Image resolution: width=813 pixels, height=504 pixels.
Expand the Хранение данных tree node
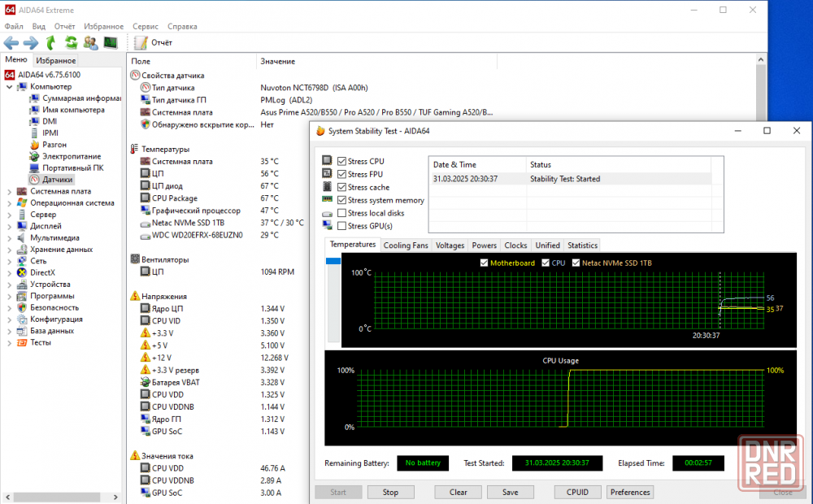pyautogui.click(x=9, y=250)
